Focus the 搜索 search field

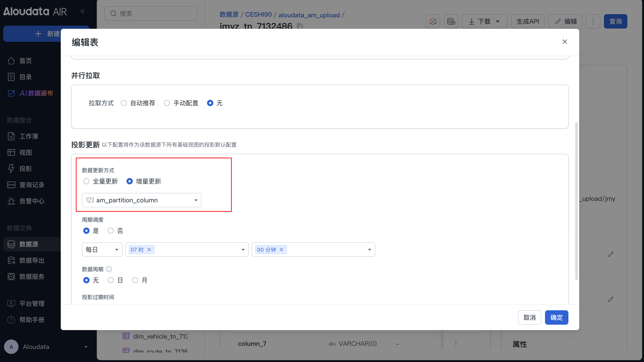151,13
